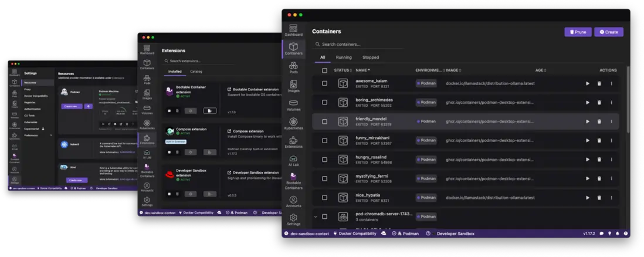Screen dimensions: 644x257
Task: Sort containers by Environment column
Action: [x=430, y=70]
